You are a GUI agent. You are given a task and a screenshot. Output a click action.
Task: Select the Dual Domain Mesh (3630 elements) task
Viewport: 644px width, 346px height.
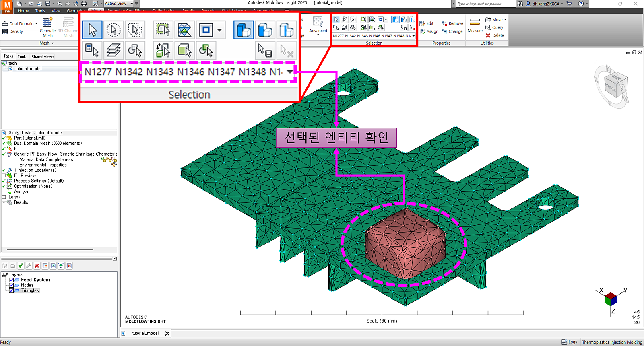(x=47, y=144)
